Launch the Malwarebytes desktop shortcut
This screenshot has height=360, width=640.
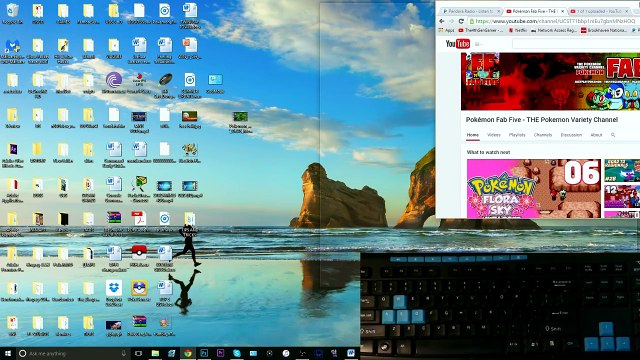(12, 51)
